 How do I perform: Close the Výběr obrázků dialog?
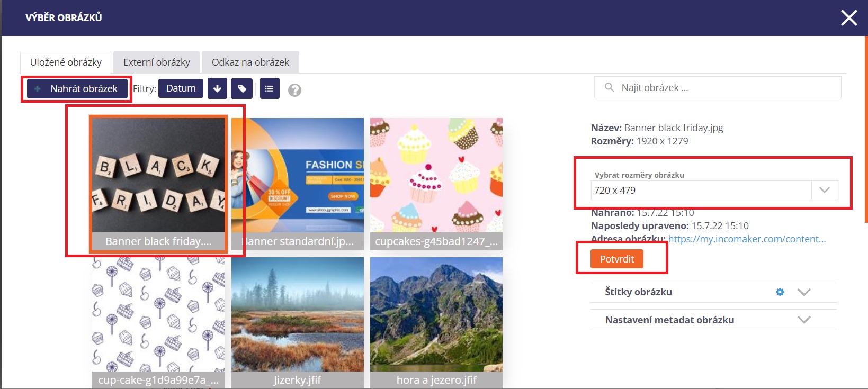click(x=849, y=18)
